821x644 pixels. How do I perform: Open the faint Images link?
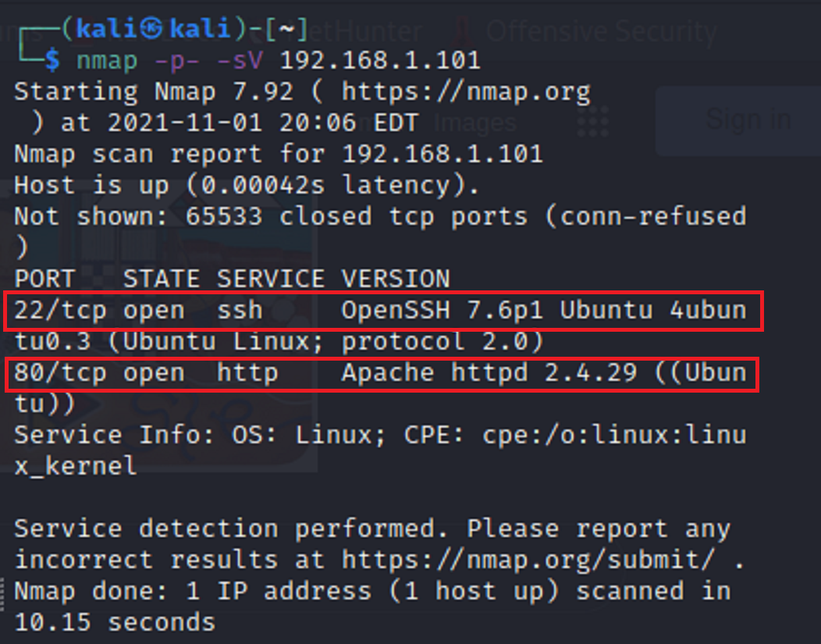click(474, 123)
